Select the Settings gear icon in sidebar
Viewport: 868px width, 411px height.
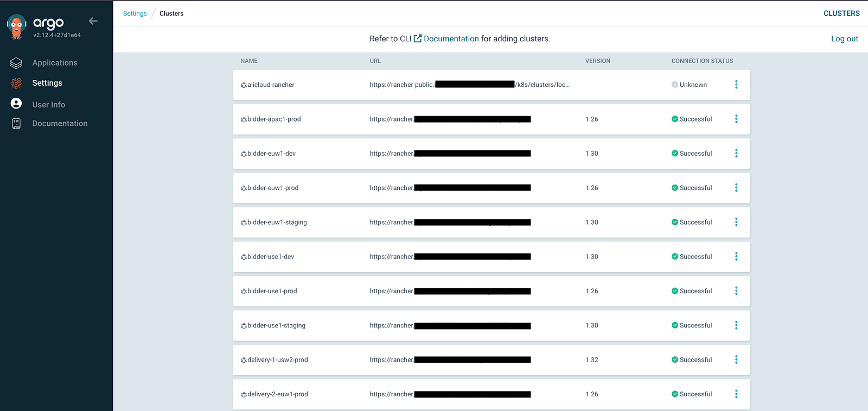[x=16, y=83]
